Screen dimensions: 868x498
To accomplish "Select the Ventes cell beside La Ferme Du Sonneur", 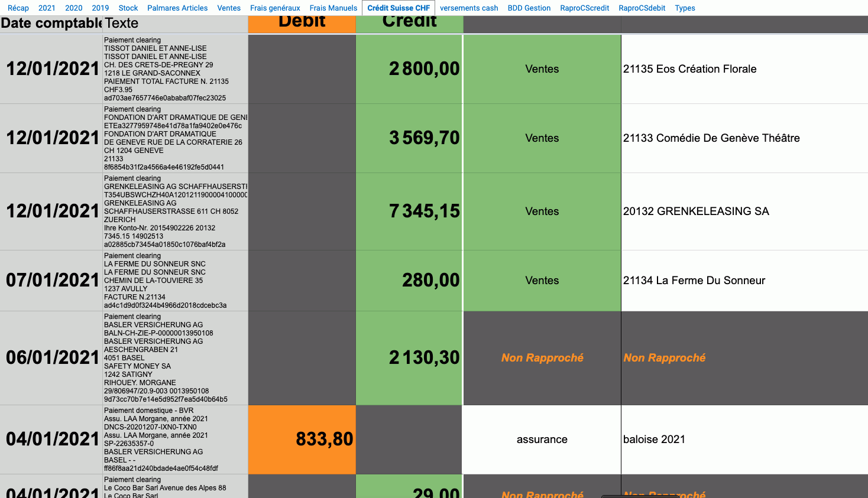I will [542, 281].
